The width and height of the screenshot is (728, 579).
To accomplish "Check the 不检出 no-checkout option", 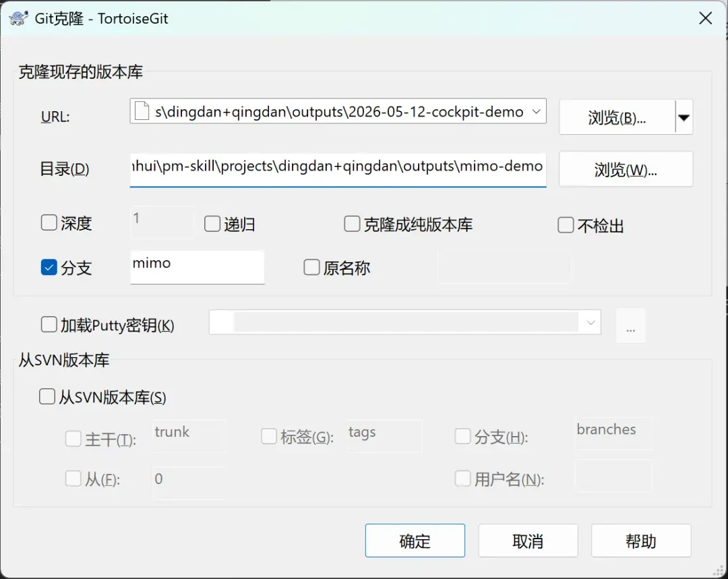I will click(x=566, y=225).
